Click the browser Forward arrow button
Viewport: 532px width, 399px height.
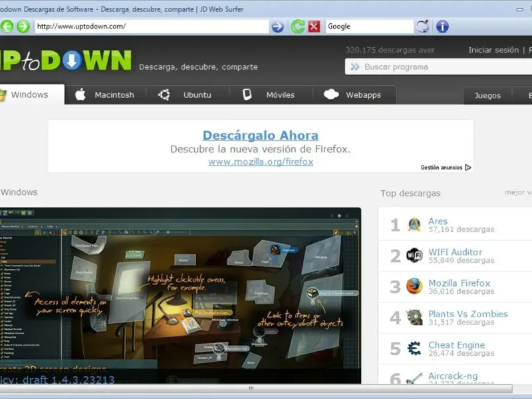pyautogui.click(x=23, y=27)
